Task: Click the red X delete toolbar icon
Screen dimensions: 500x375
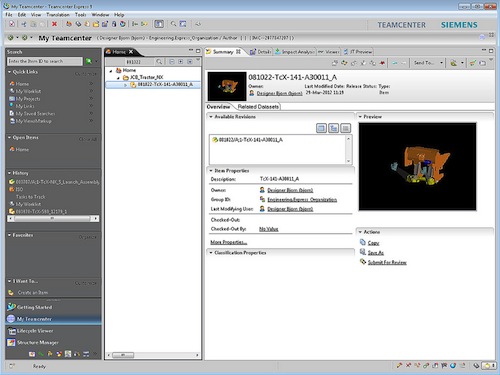Action: click(54, 24)
